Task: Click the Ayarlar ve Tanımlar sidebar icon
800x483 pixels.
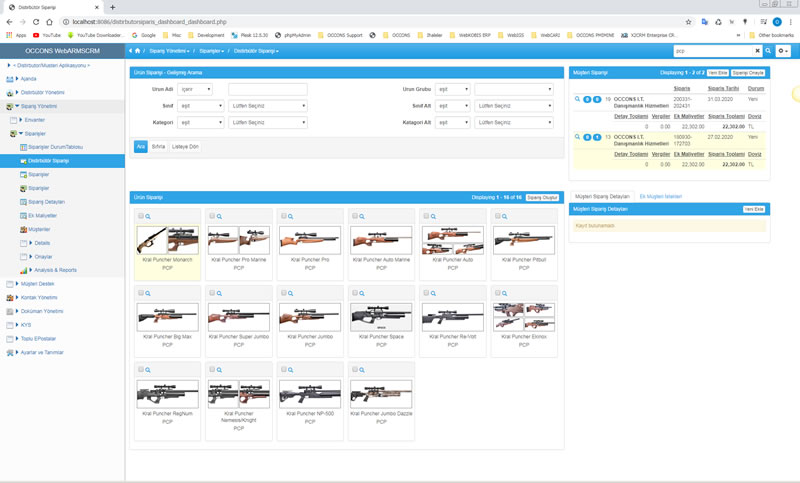Action: click(x=10, y=352)
